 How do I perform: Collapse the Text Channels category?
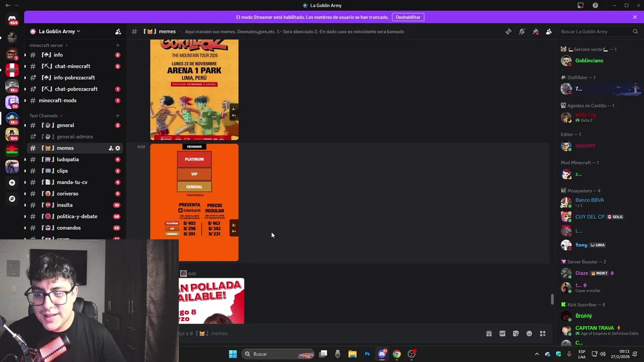[45, 116]
